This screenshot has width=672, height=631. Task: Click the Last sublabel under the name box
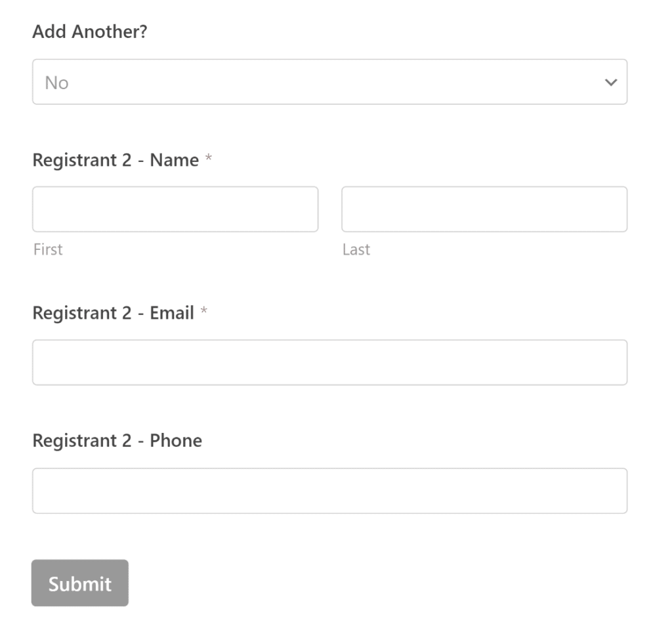(354, 249)
